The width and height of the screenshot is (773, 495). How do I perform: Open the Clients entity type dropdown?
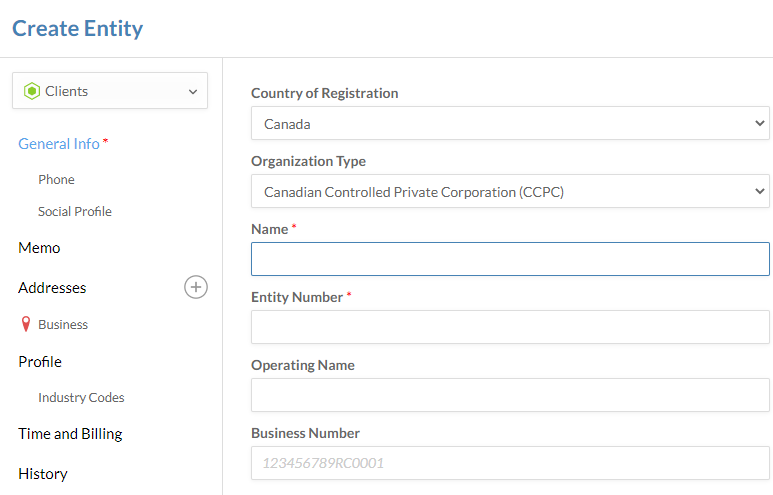[110, 91]
